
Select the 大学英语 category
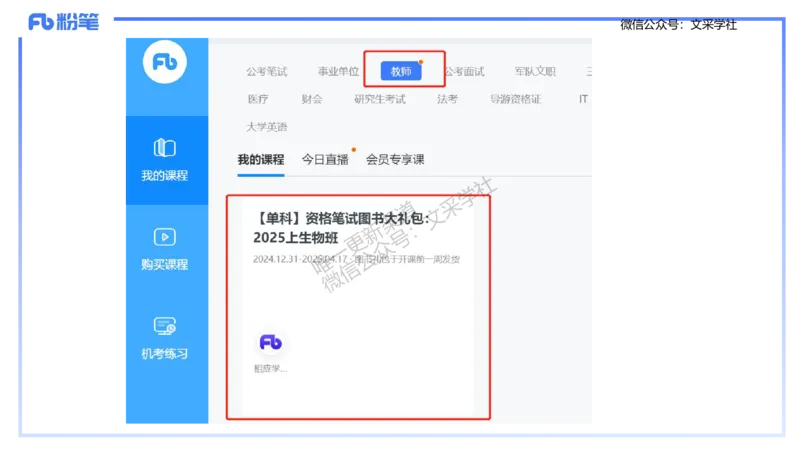[x=267, y=127]
